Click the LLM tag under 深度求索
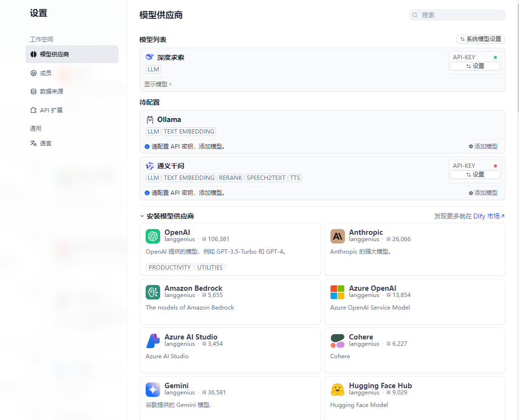The height and width of the screenshot is (420, 519). pyautogui.click(x=153, y=69)
